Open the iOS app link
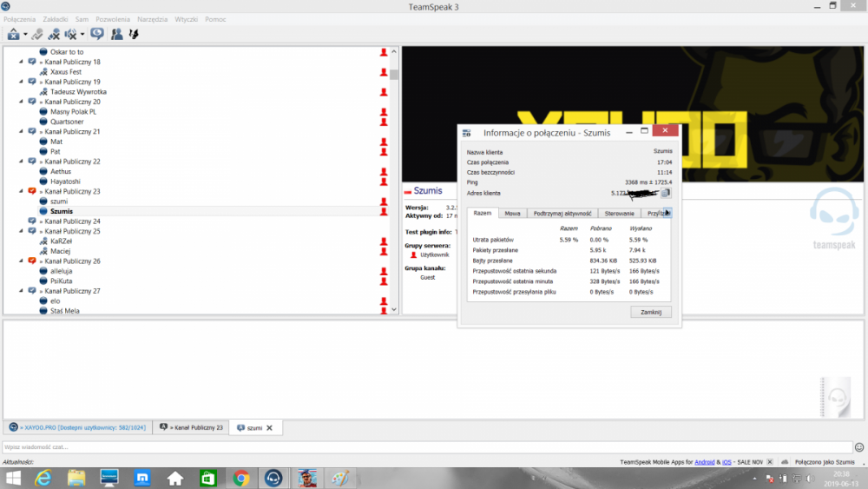 coord(727,462)
